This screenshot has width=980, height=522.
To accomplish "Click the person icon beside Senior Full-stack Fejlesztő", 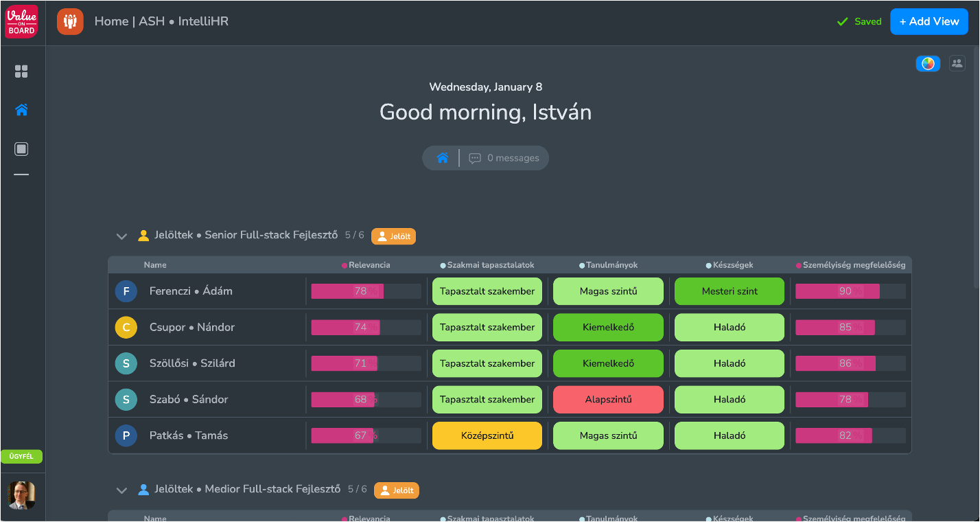I will coord(143,235).
